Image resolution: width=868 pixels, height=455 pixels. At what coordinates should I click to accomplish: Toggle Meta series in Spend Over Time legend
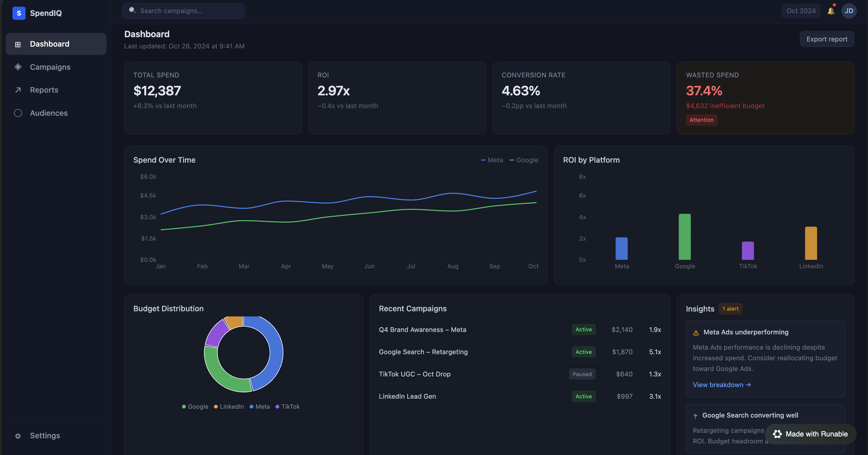point(492,160)
